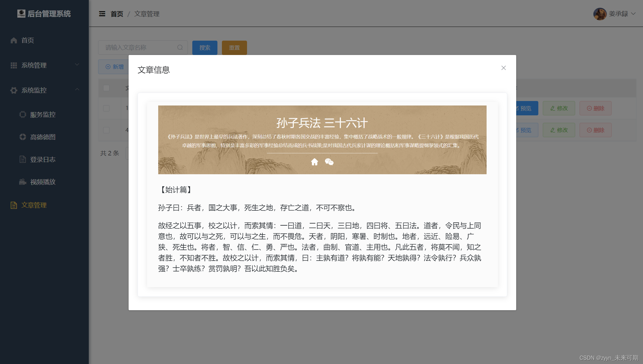Viewport: 643px width, 364px height.
Task: Select the 文章管理 sidebar item
Action: 34,205
